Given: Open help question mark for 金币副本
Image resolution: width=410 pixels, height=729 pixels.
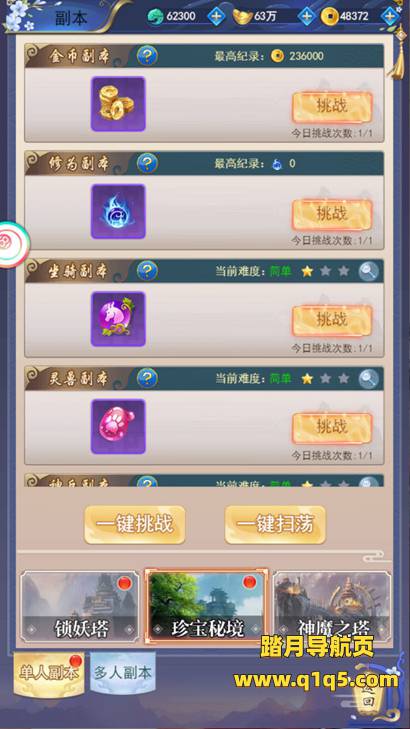Looking at the screenshot, I should [147, 56].
